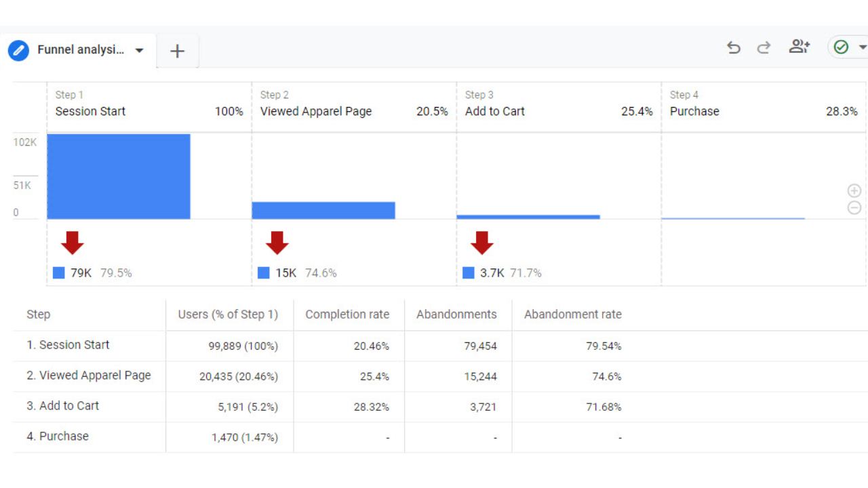
Task: Click the blue legend square next to 79K
Action: pyautogui.click(x=58, y=272)
